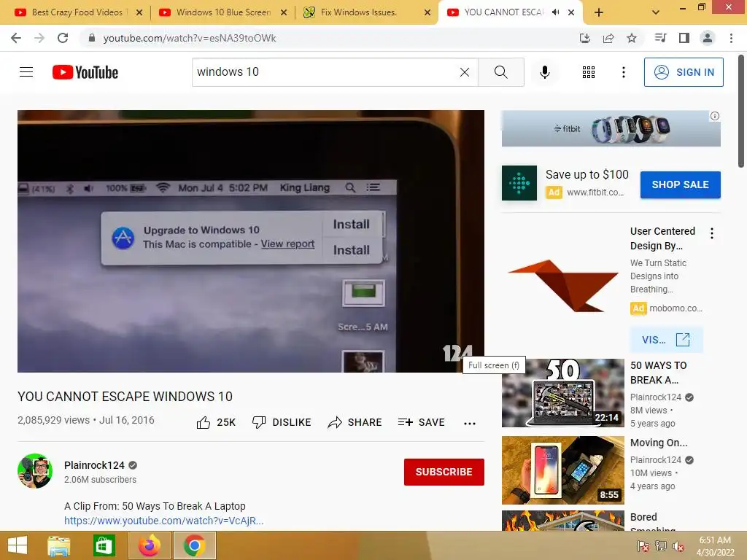Click the page vertical scrollbar
Image resolution: width=747 pixels, height=560 pixels.
(x=741, y=111)
